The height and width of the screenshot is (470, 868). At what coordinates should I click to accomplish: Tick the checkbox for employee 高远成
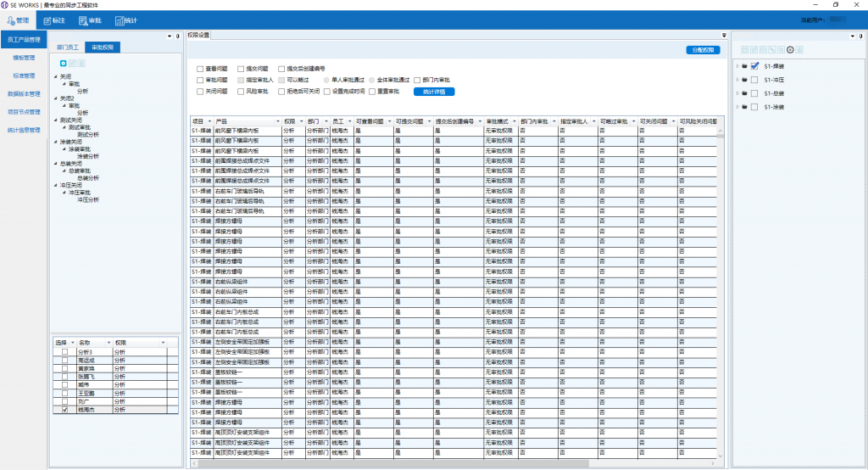(64, 360)
